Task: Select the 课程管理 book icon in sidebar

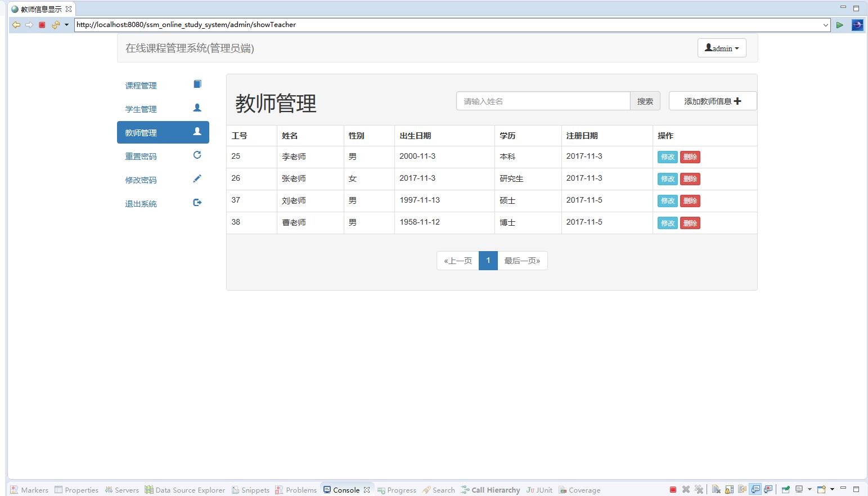Action: point(197,83)
